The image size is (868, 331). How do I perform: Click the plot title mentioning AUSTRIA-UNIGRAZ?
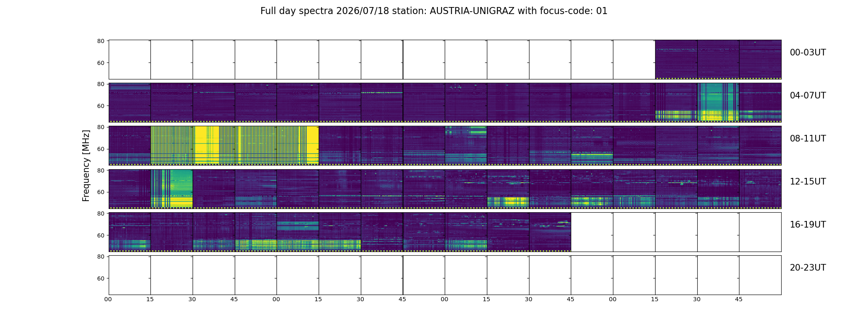coord(434,11)
